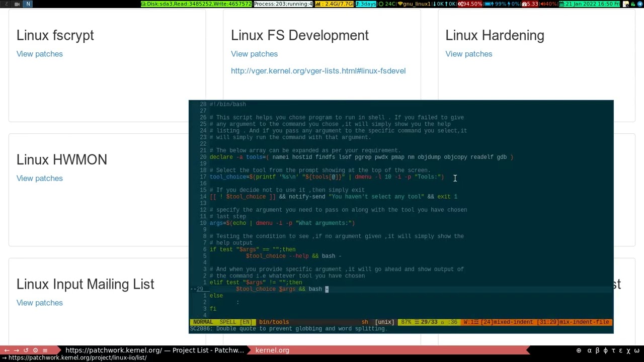This screenshot has width=644, height=362.
Task: Click the circled-plus icon in bottom bar
Action: [579, 350]
